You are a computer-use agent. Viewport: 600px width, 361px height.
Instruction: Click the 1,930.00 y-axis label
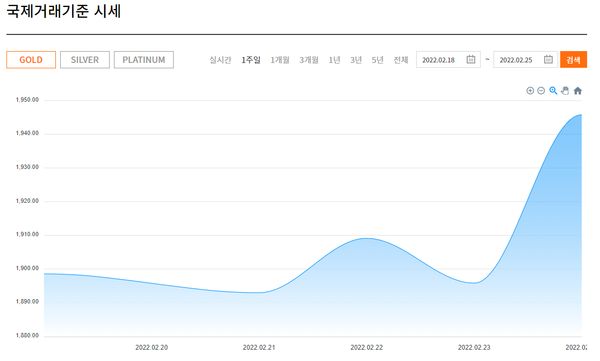point(27,167)
